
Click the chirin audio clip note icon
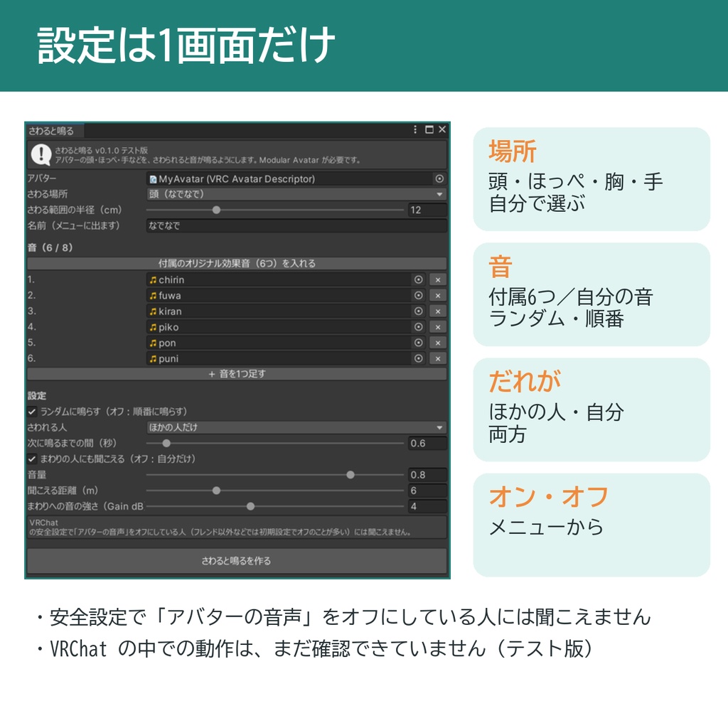[153, 280]
